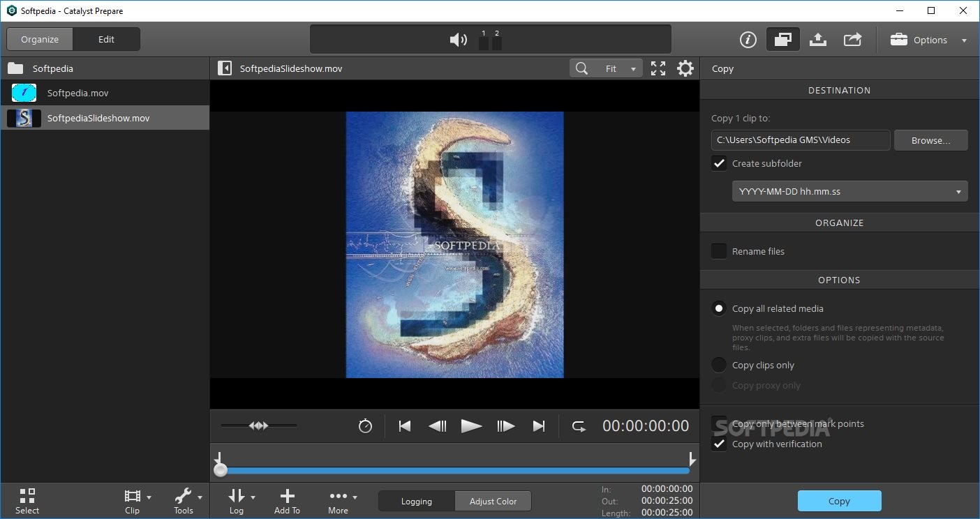Click the Browse... button

931,140
